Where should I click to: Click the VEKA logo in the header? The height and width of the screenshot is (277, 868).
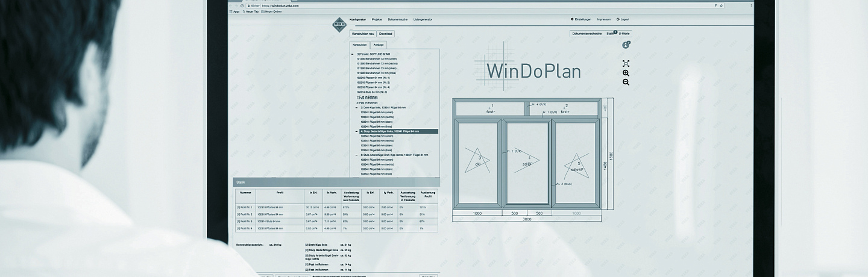tap(340, 23)
